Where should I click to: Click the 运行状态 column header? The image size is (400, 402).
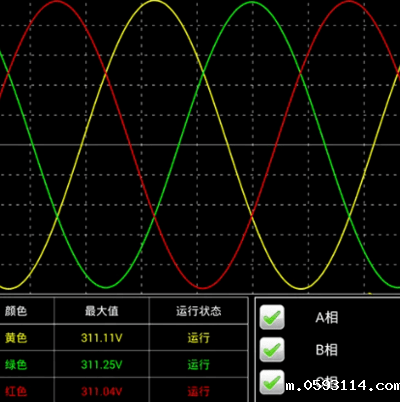199,311
